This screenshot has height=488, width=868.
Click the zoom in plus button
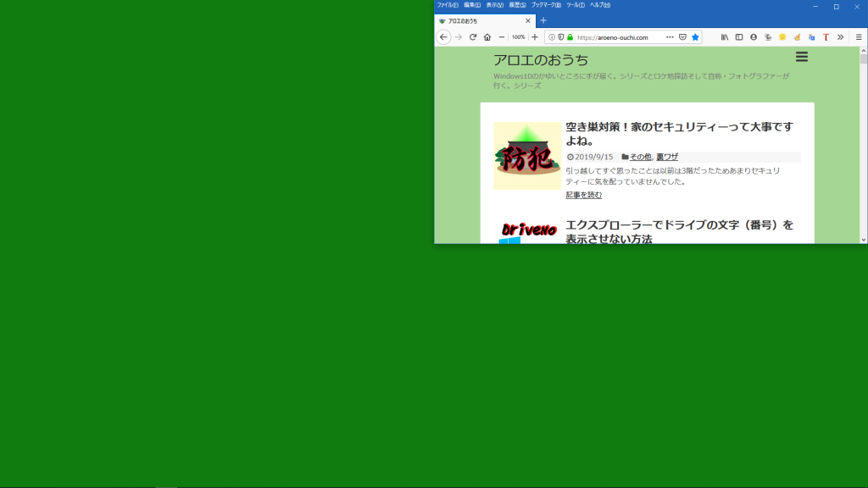pyautogui.click(x=535, y=37)
